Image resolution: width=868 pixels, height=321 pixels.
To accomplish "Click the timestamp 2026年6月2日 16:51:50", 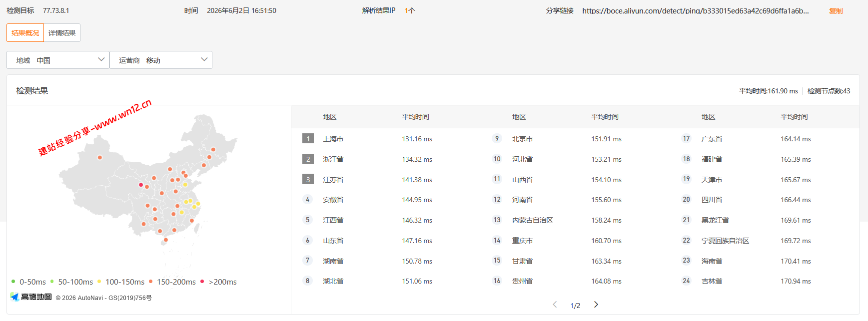I will point(241,10).
